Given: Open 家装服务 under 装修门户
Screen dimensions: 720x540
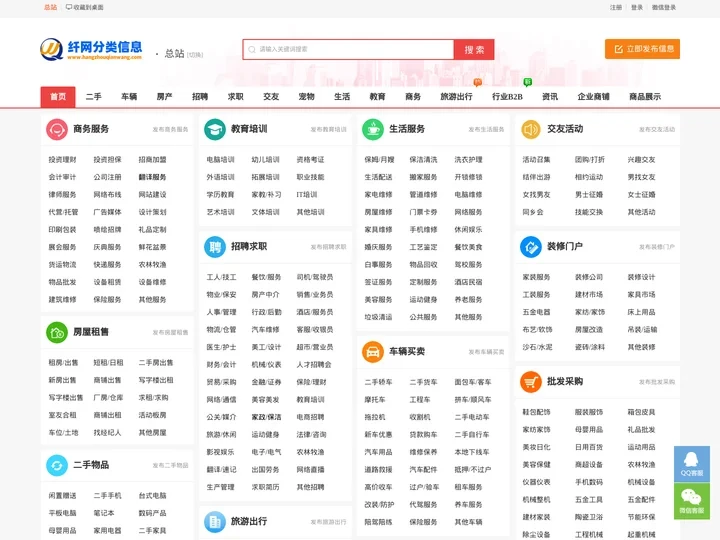Looking at the screenshot, I should point(536,277).
